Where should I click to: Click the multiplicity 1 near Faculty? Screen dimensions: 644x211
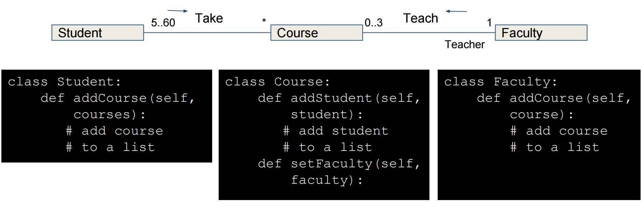489,23
